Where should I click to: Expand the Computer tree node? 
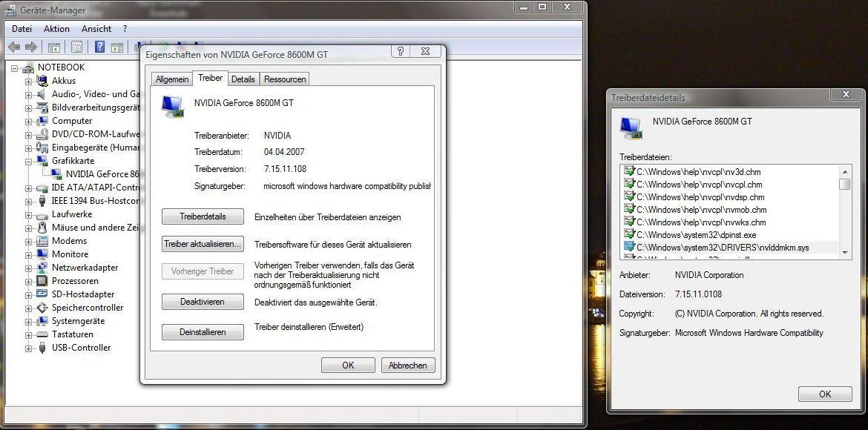[28, 121]
